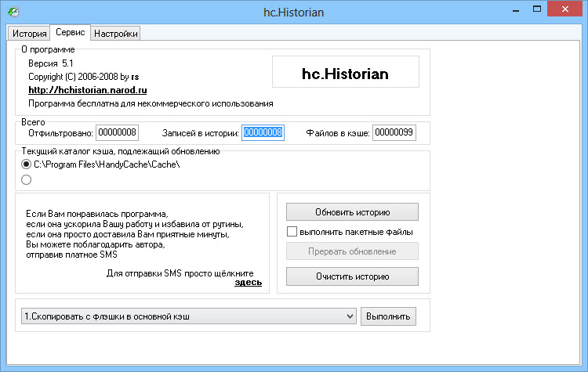Open the hchistorian.narod.ru link
Screen dimensions: 588x372
click(87, 90)
